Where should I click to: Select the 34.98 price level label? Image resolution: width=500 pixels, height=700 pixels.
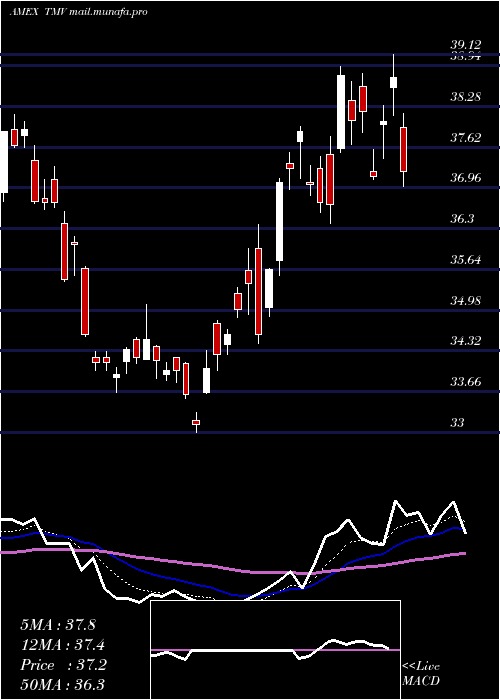click(x=466, y=300)
